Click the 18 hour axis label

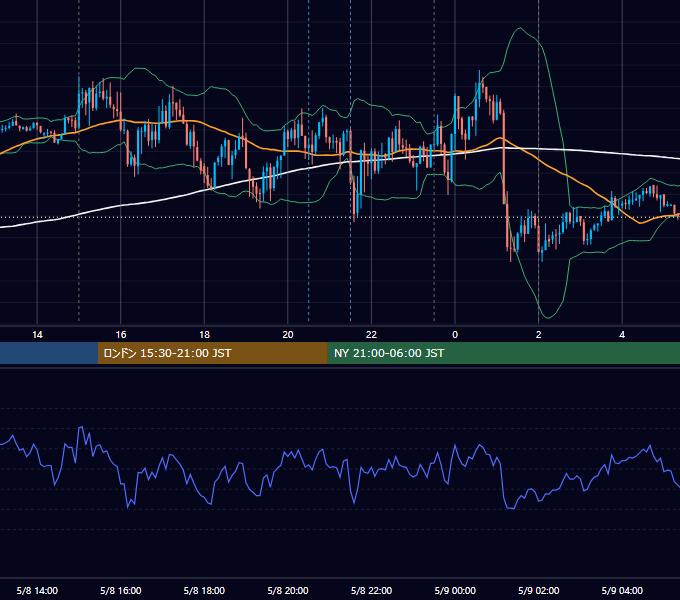[204, 335]
